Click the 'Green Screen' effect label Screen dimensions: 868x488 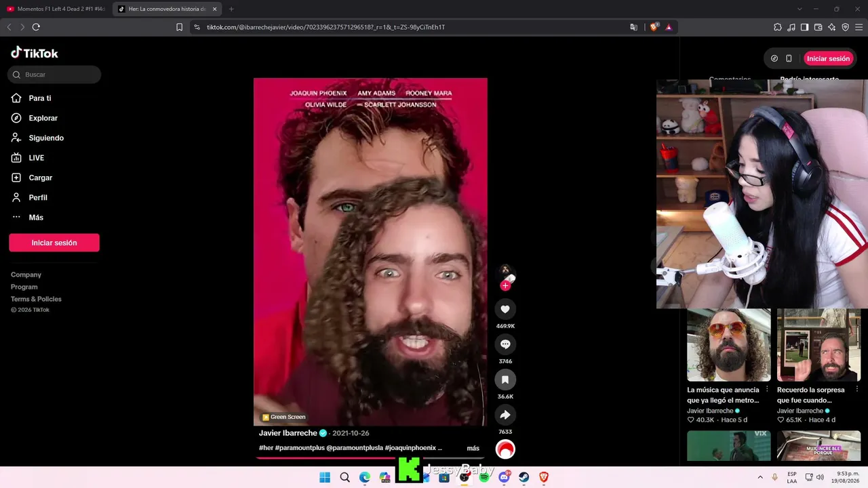click(x=284, y=417)
